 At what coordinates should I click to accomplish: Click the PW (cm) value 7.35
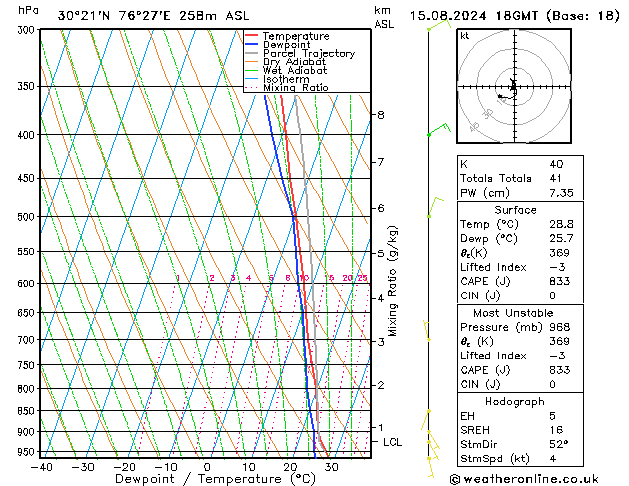point(561,193)
